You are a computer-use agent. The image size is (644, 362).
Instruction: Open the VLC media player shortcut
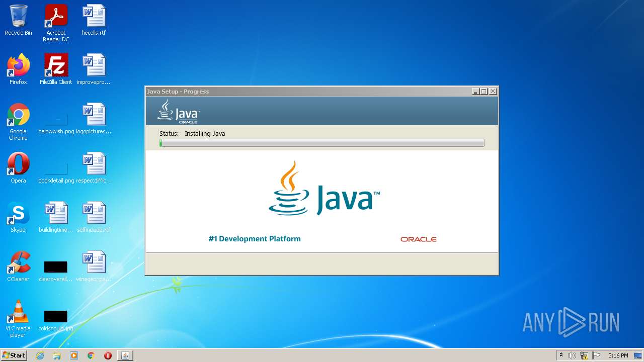(18, 319)
